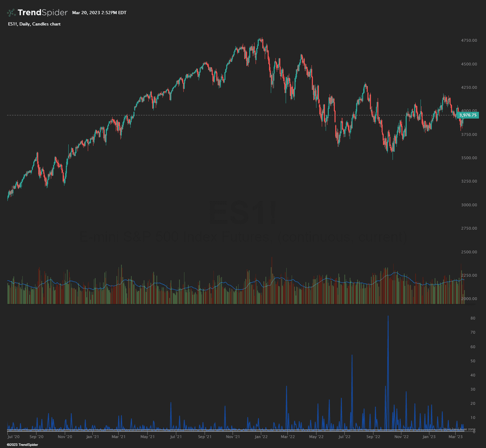Screen dimensions: 486x448
Task: Click the TrendSpider logo icon
Action: [11, 13]
